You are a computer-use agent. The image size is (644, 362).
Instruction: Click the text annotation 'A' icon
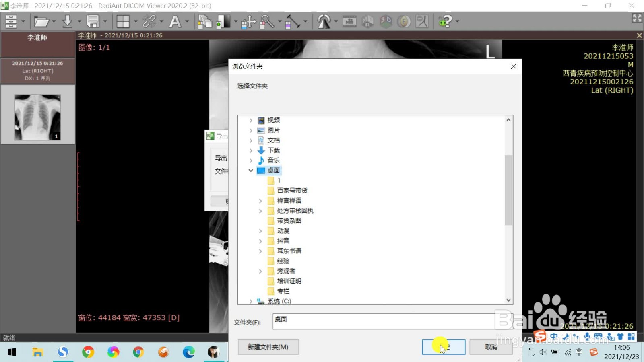(x=175, y=21)
